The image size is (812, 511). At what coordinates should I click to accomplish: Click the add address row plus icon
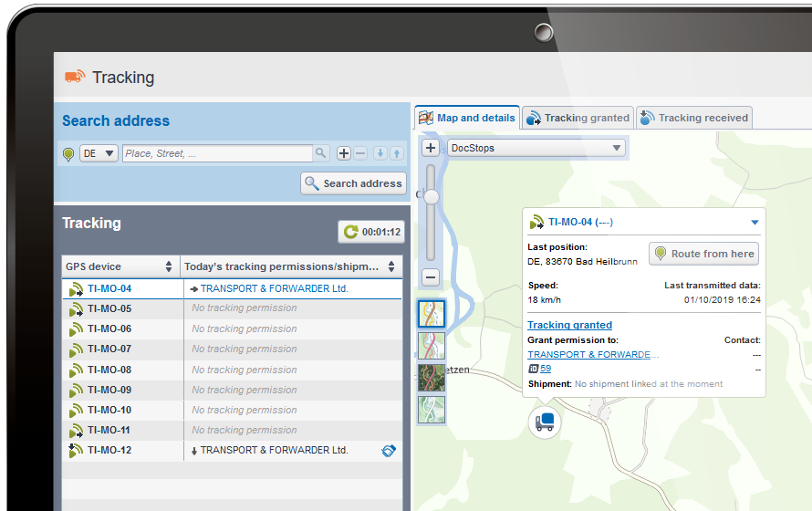344,153
